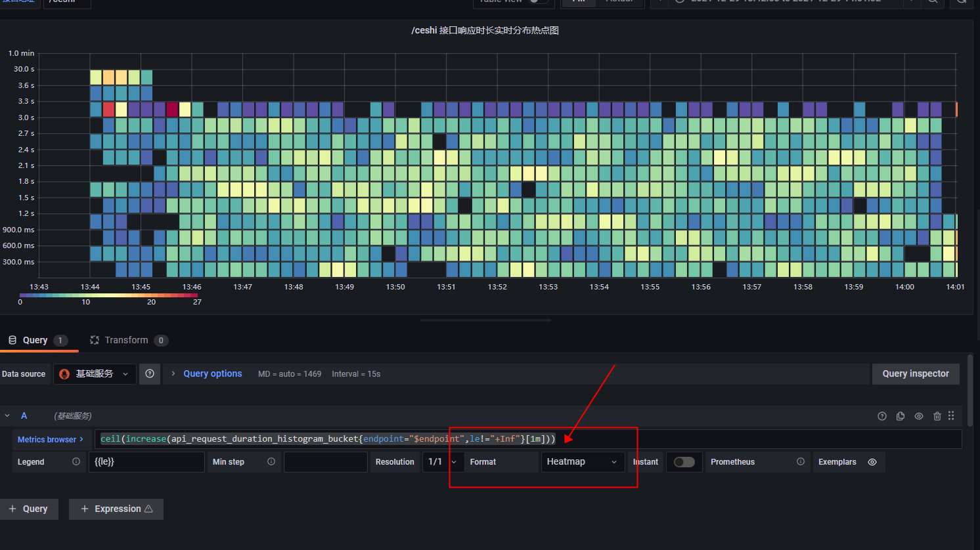Screen dimensions: 980x550
Task: Select the Query tab
Action: [x=35, y=340]
